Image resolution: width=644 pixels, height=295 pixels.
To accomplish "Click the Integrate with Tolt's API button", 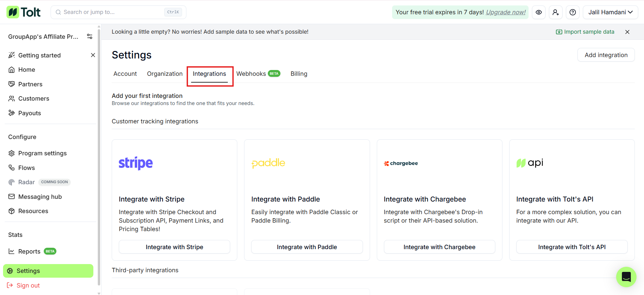I will click(572, 247).
